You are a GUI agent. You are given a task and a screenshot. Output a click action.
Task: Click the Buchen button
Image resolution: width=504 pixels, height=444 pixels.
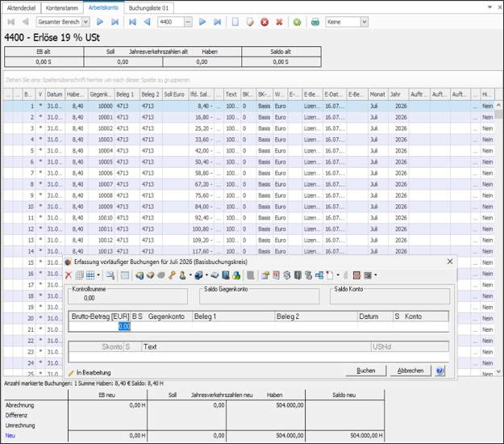[x=366, y=371]
